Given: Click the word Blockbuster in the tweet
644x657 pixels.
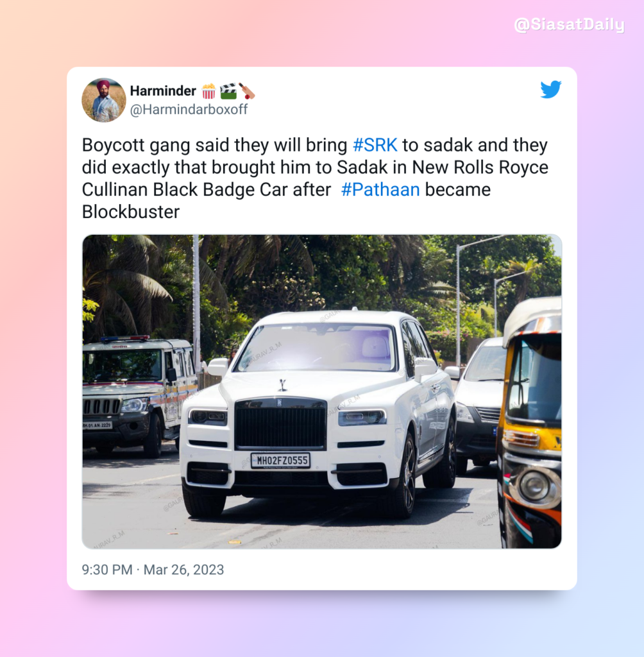Looking at the screenshot, I should (131, 212).
